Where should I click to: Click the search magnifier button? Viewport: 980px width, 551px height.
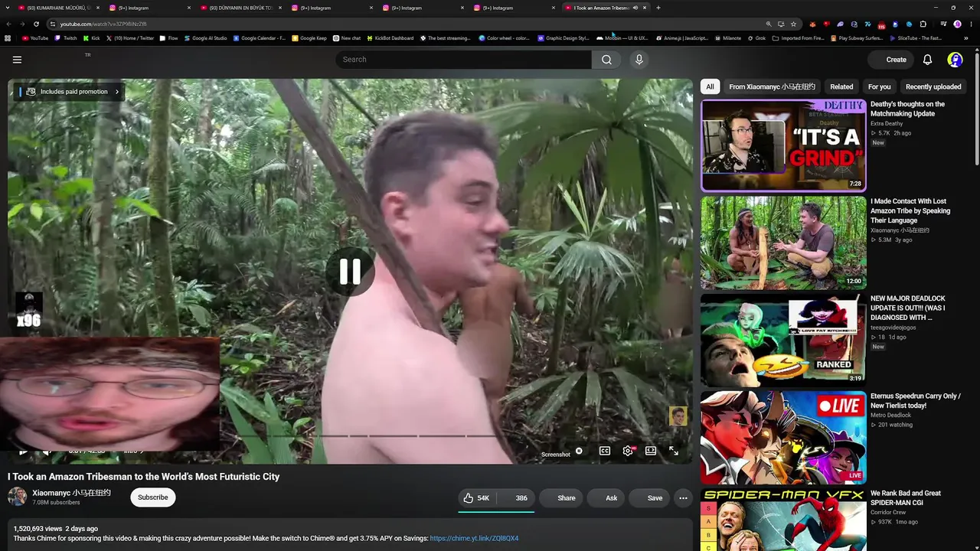click(x=606, y=60)
